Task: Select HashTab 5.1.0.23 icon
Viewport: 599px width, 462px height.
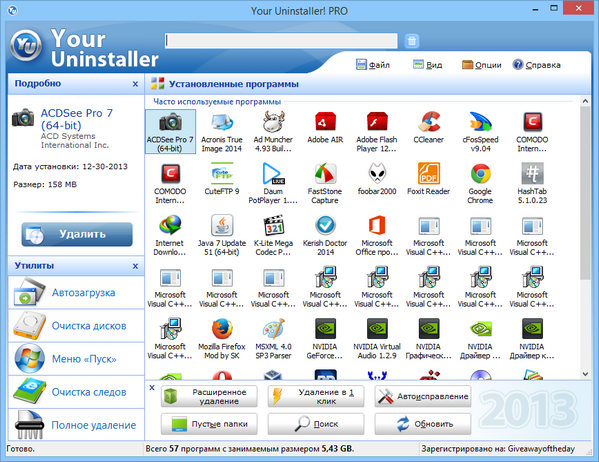Action: pos(532,183)
